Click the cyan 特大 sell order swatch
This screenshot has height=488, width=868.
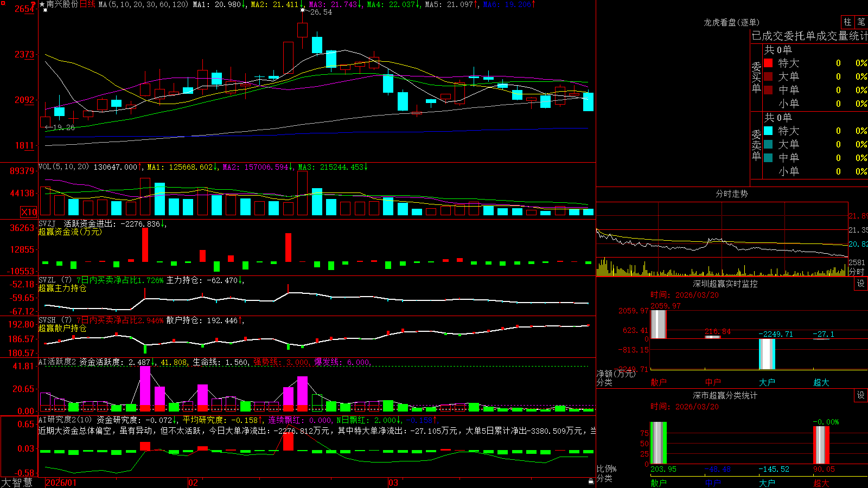768,131
